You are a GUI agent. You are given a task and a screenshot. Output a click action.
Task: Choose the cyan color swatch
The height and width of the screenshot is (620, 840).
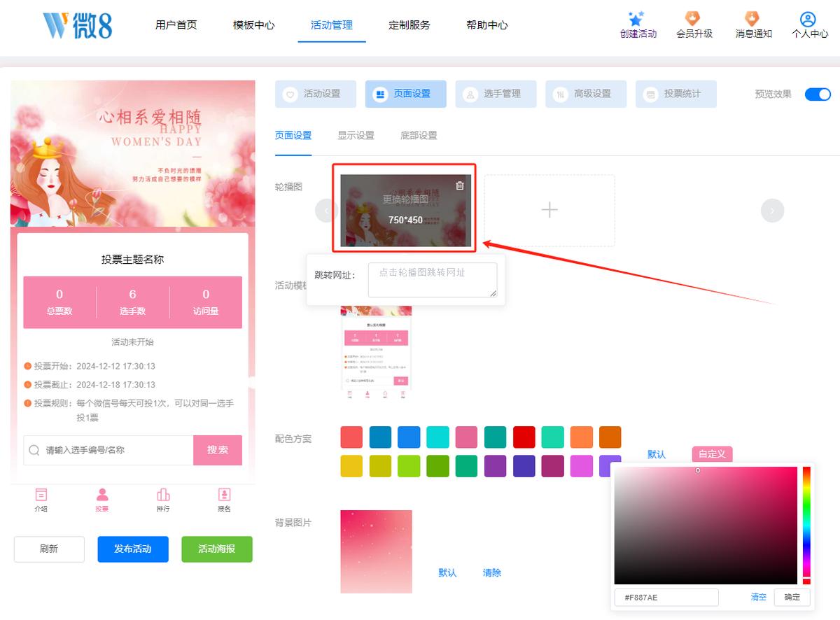437,437
